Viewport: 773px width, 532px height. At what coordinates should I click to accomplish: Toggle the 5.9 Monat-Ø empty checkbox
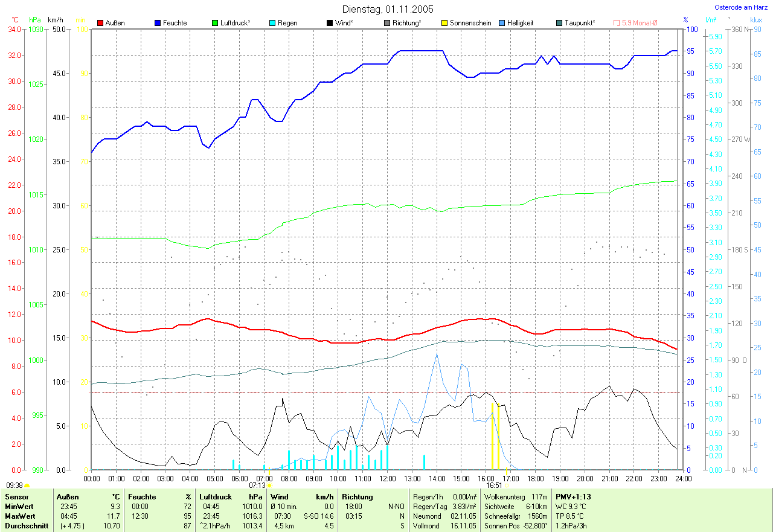click(617, 23)
